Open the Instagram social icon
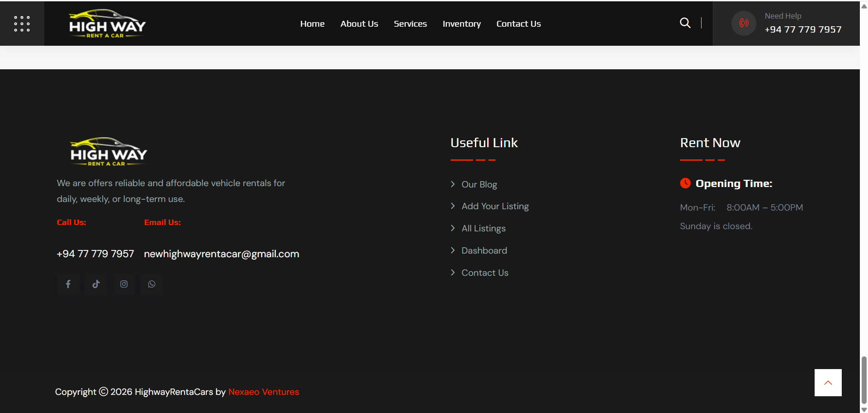Viewport: 868px width, 413px height. click(x=123, y=284)
